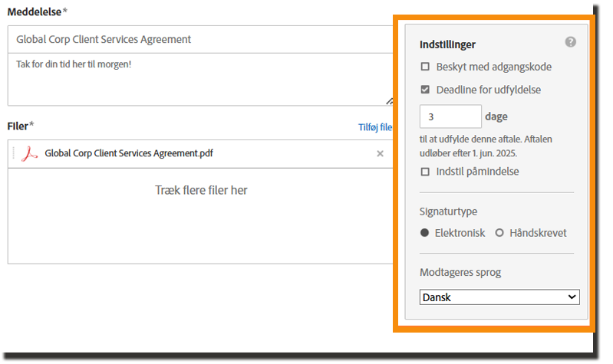Tick the Indstil påmindelse checkbox
Viewport: 613px width, 364px height.
pyautogui.click(x=425, y=172)
